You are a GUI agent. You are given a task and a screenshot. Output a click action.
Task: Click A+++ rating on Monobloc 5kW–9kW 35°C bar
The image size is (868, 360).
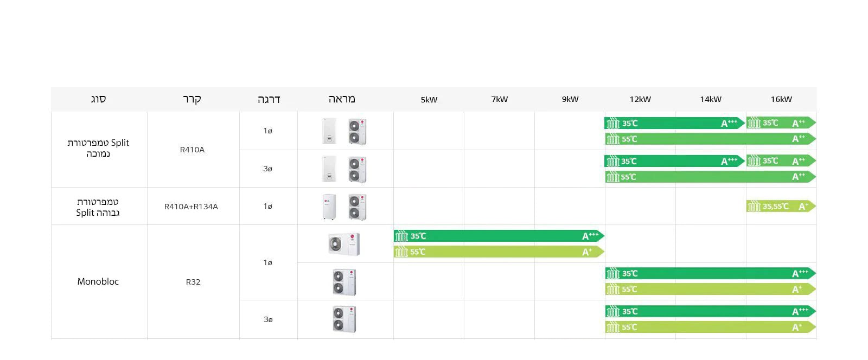[590, 236]
